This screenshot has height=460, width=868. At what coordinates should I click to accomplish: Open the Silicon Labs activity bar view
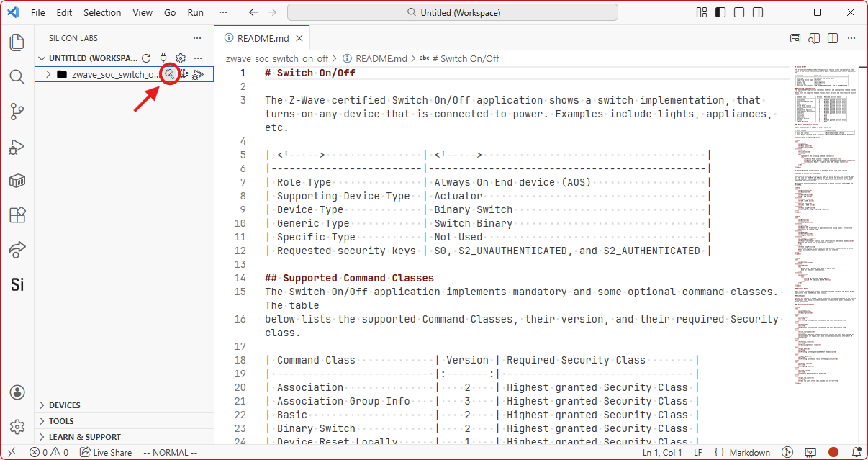(x=17, y=284)
